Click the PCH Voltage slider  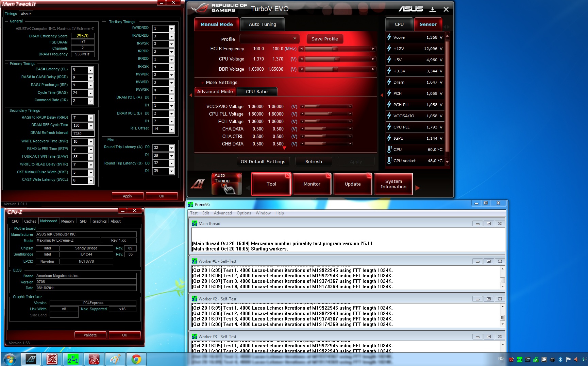326,121
